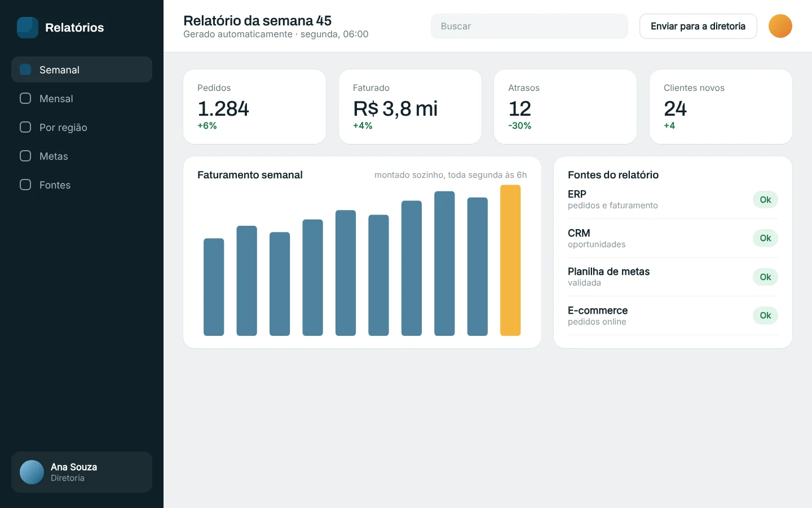Switch to the Mensal report
This screenshot has width=812, height=508.
point(82,98)
